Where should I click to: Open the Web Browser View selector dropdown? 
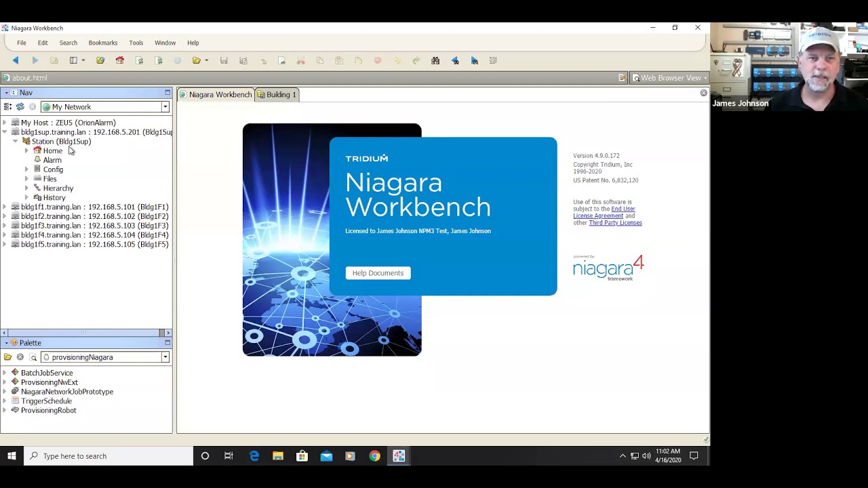tap(670, 78)
